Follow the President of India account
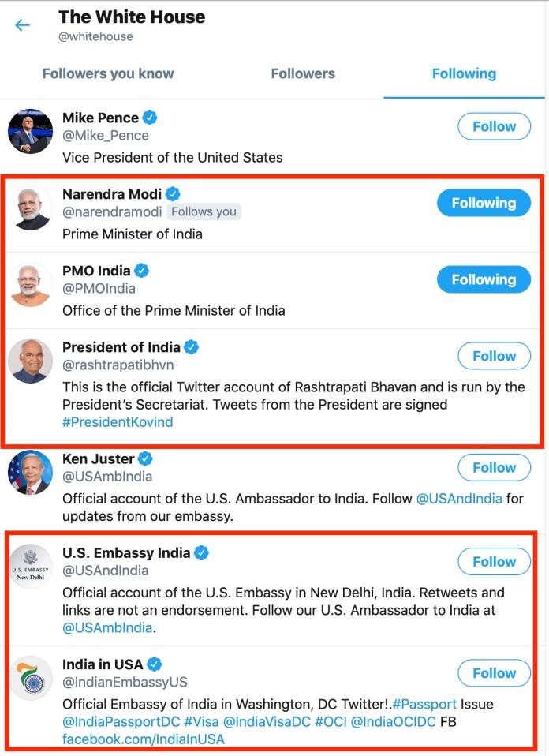This screenshot has width=549, height=756. coord(494,356)
